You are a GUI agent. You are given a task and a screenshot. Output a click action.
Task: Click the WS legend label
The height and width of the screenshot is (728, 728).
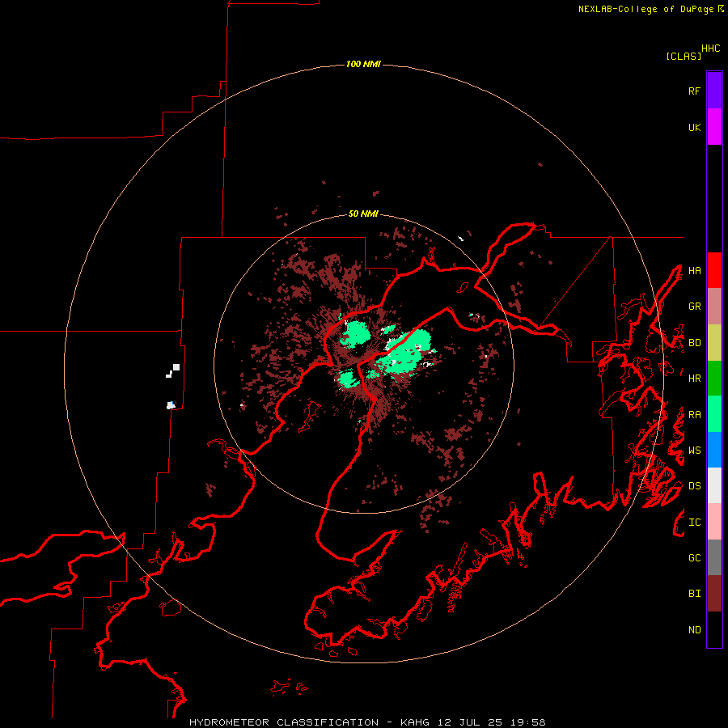pos(695,451)
